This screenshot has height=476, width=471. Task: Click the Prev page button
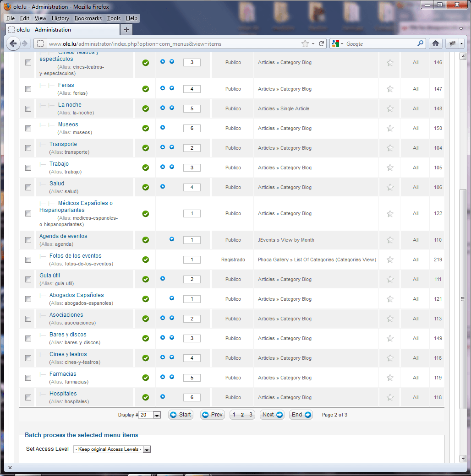213,415
